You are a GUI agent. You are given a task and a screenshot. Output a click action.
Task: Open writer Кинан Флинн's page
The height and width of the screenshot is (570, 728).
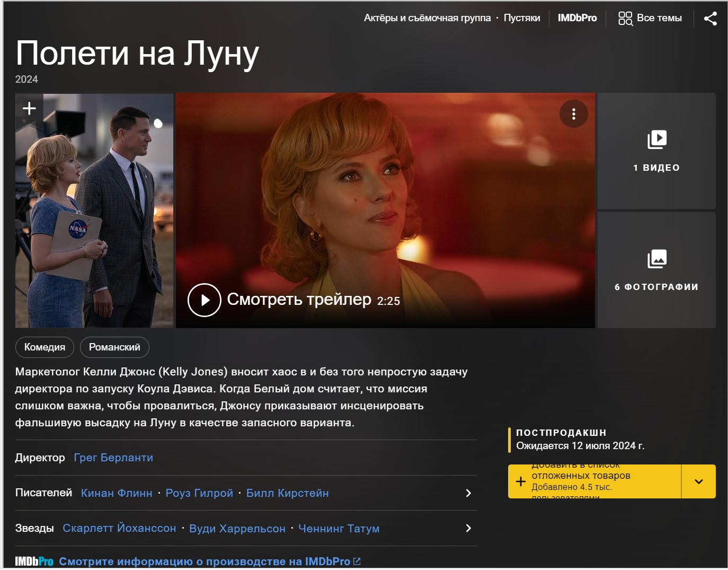coord(117,493)
